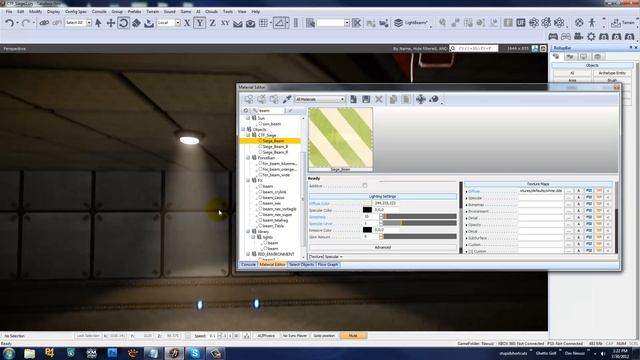Click the black Emissive Color swatch
The height and width of the screenshot is (360, 640).
[367, 230]
